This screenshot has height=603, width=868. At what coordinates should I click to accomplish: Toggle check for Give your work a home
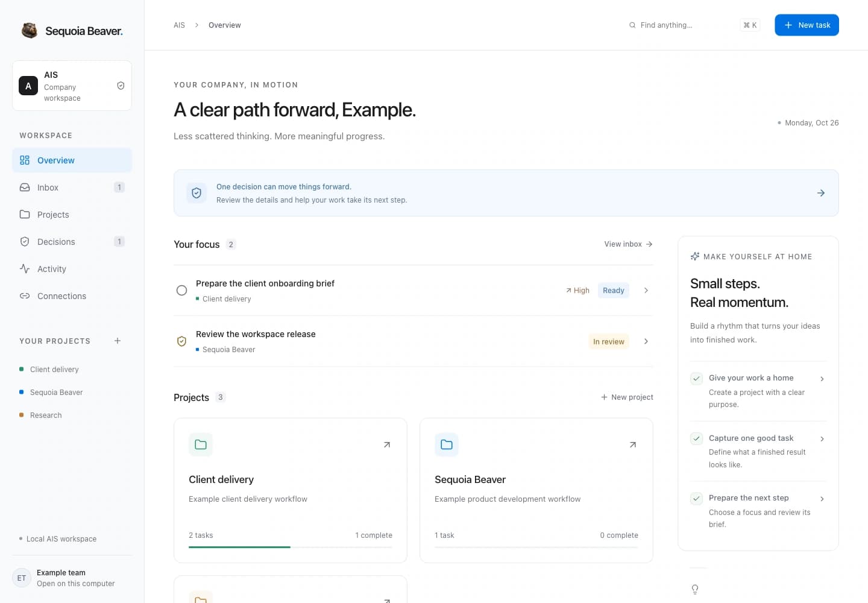click(697, 379)
